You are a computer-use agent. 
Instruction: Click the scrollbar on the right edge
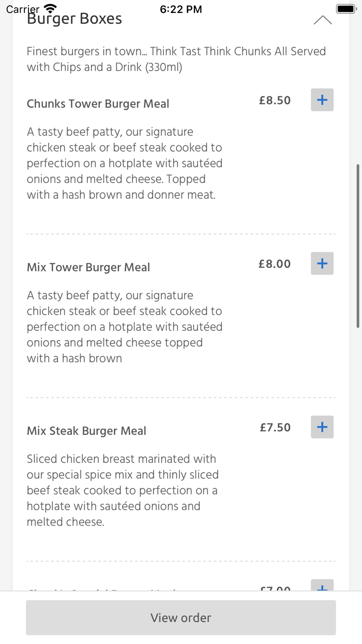pyautogui.click(x=358, y=246)
